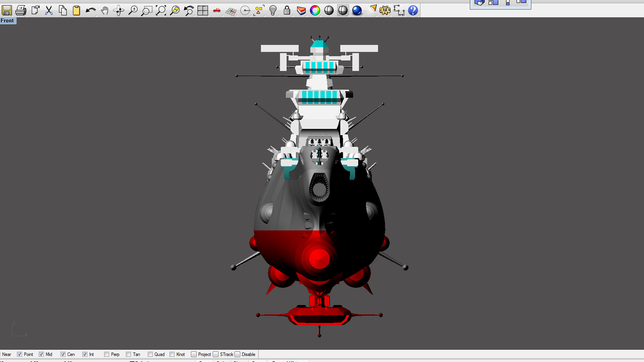The width and height of the screenshot is (644, 362).
Task: Click the Render blue sphere icon
Action: (x=357, y=10)
